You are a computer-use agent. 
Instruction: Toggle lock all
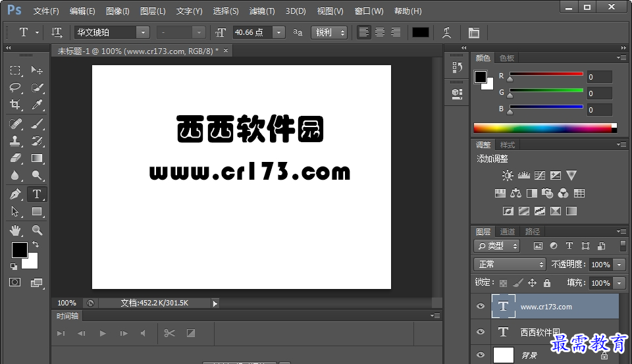pyautogui.click(x=547, y=283)
